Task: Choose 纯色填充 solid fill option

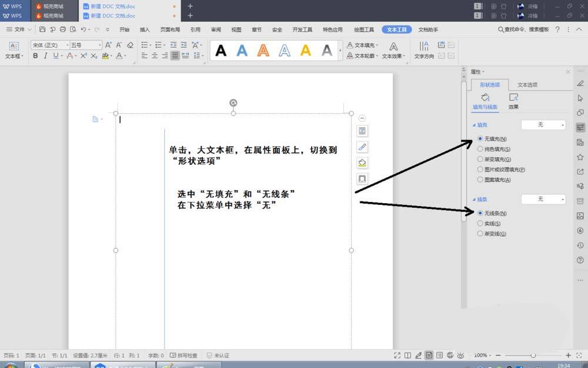Action: pyautogui.click(x=480, y=149)
